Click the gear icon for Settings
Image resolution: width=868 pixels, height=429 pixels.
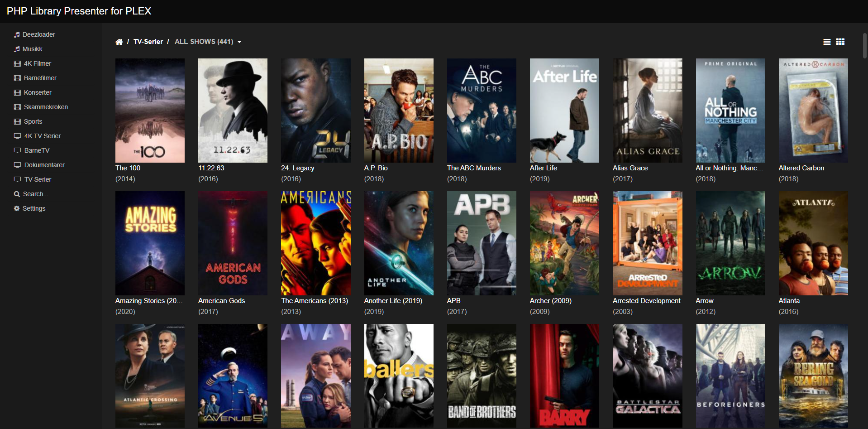click(17, 208)
